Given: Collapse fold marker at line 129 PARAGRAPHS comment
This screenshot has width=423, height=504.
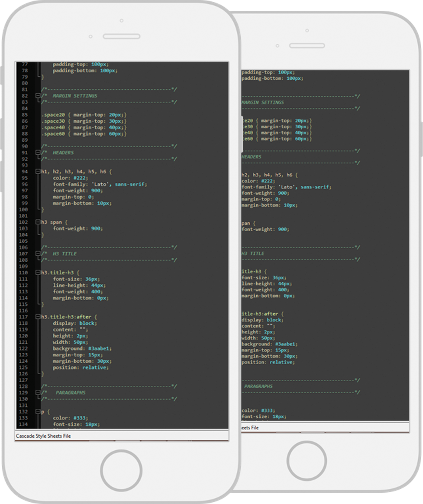Looking at the screenshot, I should coord(38,393).
